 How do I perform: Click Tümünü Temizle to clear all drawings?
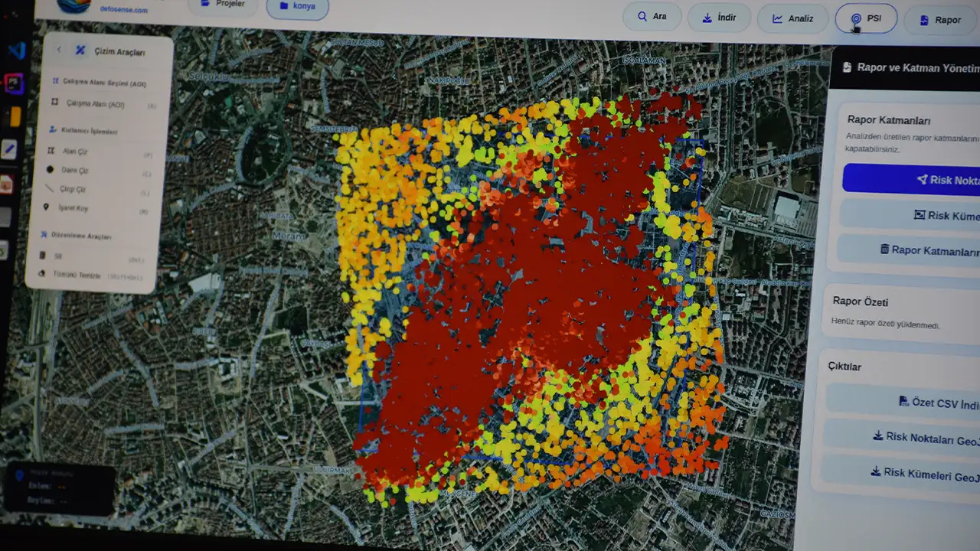76,275
